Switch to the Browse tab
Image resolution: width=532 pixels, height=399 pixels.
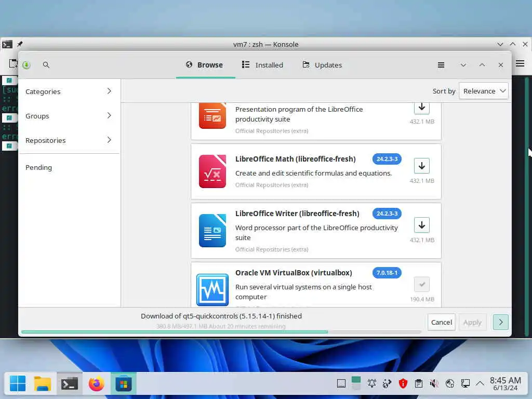click(205, 65)
